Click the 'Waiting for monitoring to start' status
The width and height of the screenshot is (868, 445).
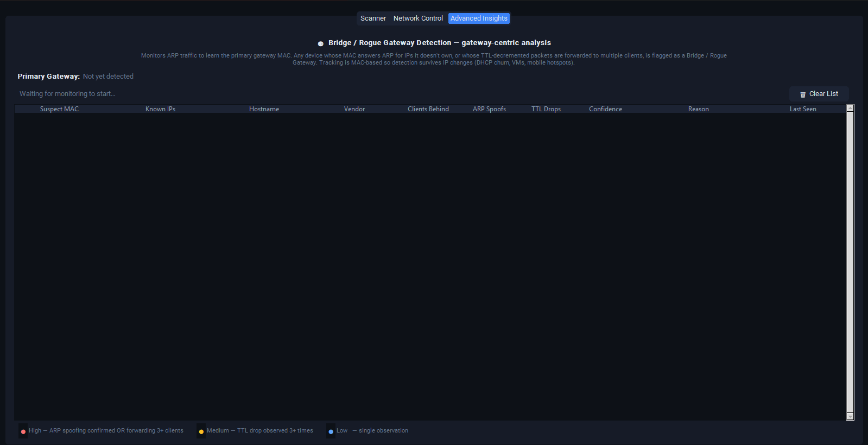click(x=67, y=94)
